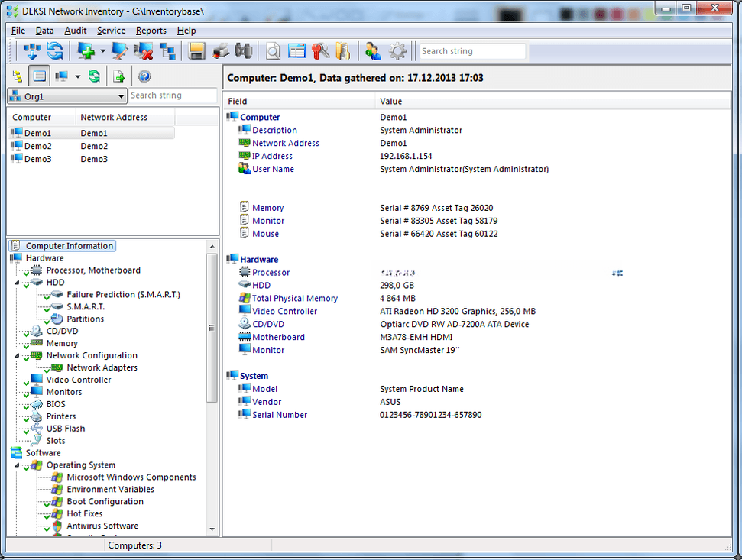Click the refresh data toolbar icon

(55, 51)
